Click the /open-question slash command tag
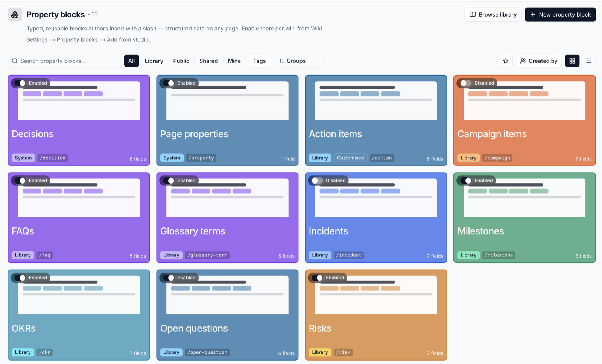The image size is (602, 364). tap(207, 352)
